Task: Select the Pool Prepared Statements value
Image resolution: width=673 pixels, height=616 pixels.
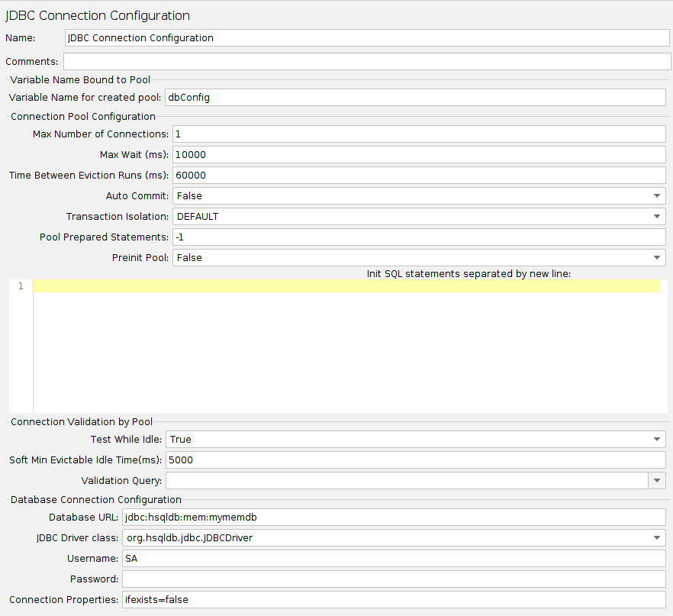Action: click(418, 237)
